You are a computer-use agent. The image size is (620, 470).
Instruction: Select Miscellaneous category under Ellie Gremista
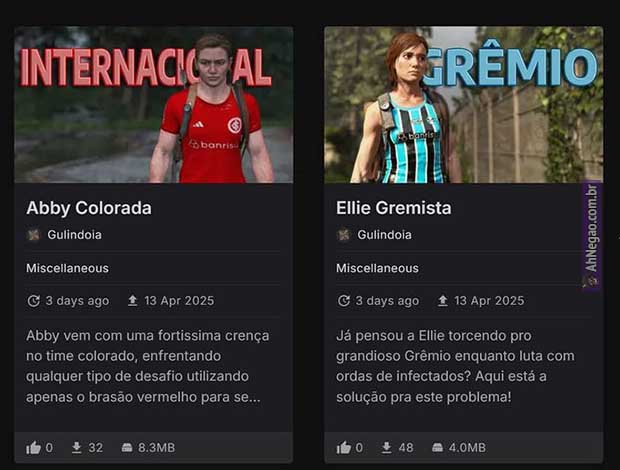[377, 268]
